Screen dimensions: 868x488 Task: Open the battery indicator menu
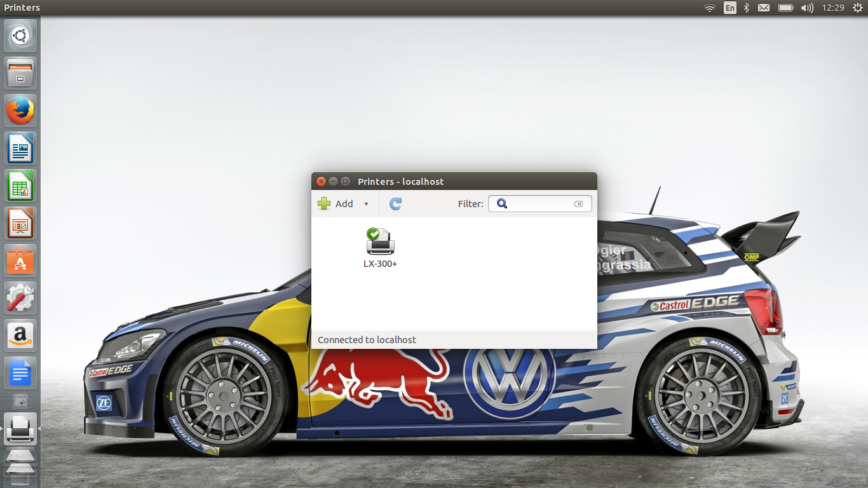click(x=786, y=8)
